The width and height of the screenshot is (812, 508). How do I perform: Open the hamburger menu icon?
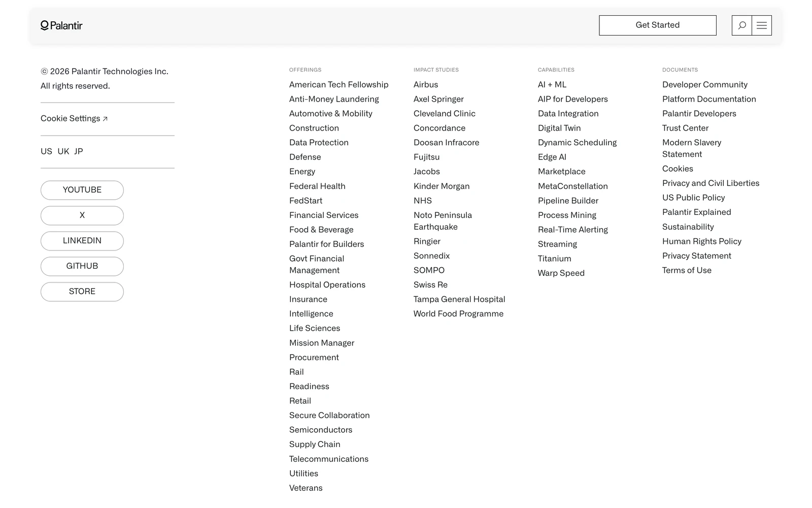(762, 25)
